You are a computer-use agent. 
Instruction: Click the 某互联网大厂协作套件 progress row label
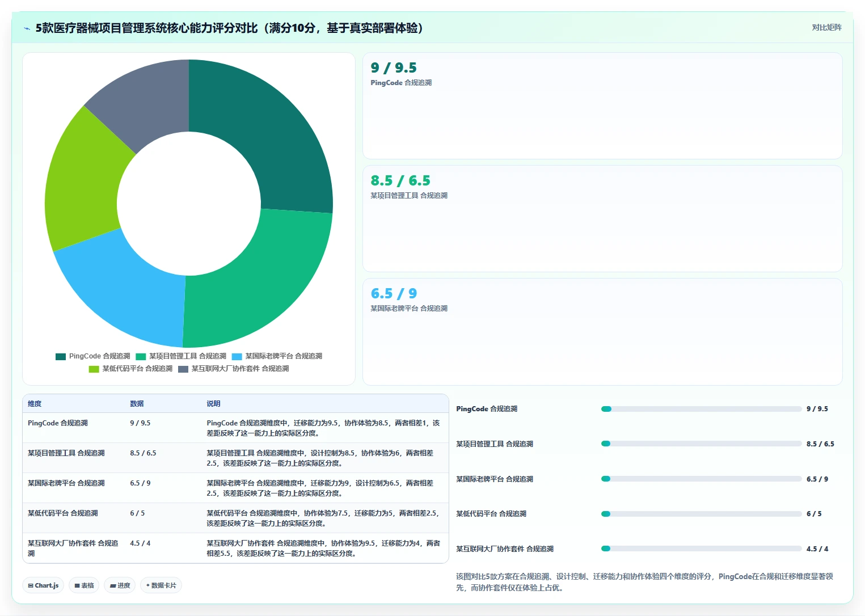click(505, 549)
